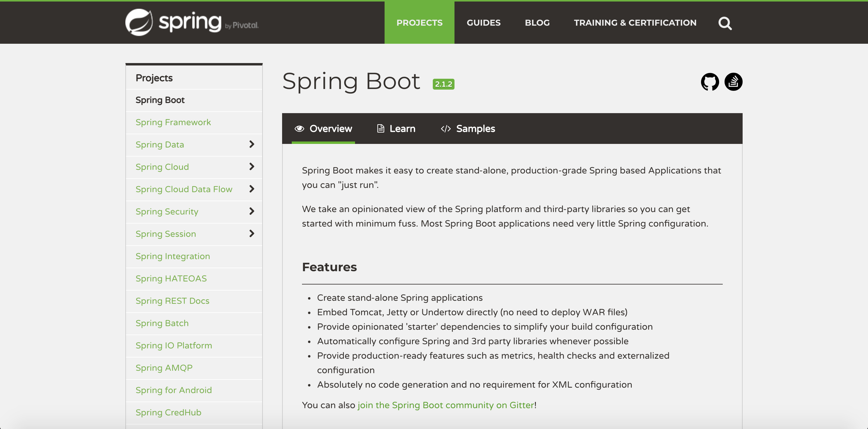Open Spring IO Platform in the sidebar

174,345
